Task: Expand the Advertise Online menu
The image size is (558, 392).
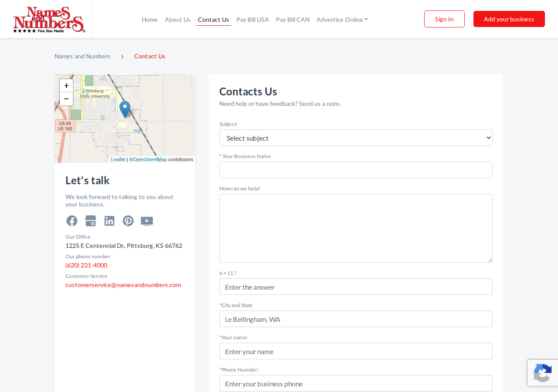Action: (342, 20)
